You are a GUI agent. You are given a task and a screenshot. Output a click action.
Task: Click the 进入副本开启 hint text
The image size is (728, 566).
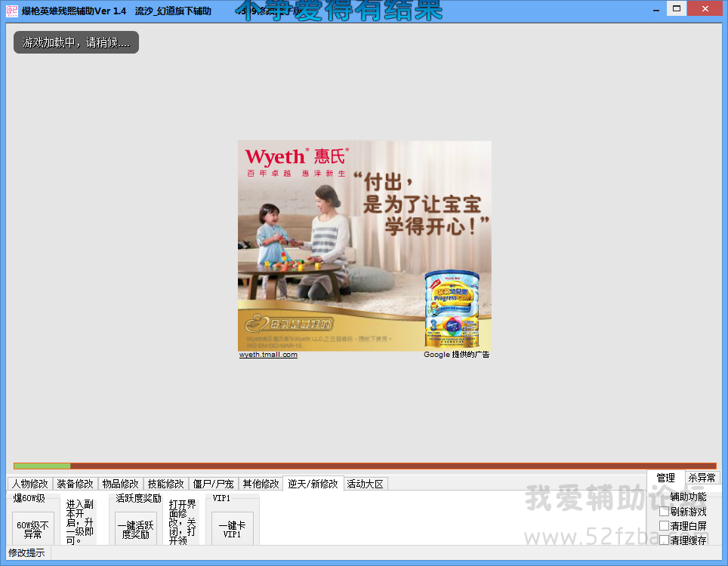(x=80, y=522)
